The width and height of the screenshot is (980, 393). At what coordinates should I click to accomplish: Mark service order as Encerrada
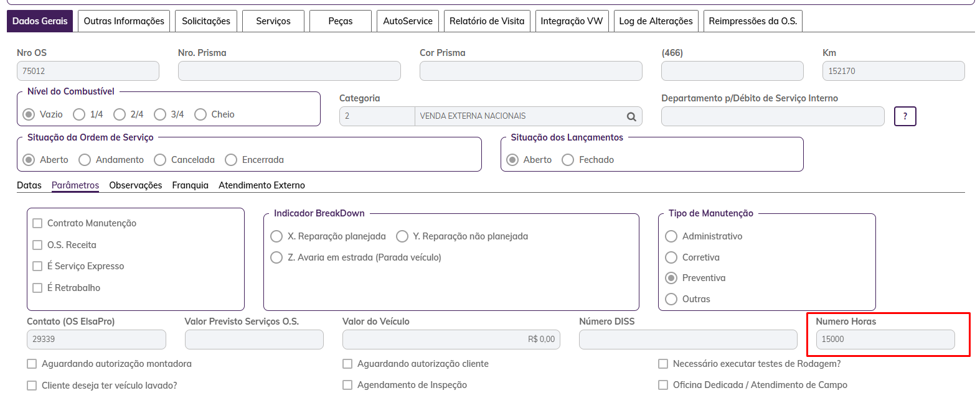[231, 160]
